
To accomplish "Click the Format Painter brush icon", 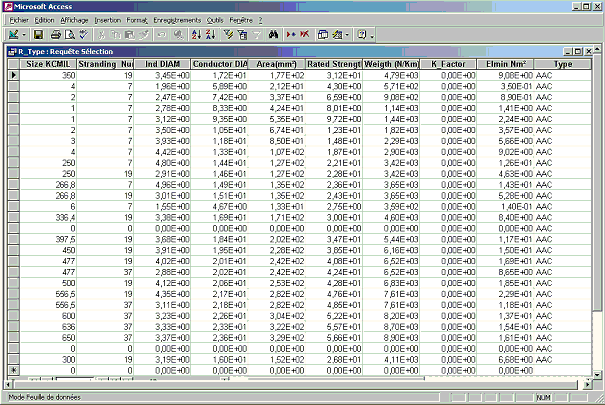I will [x=144, y=35].
